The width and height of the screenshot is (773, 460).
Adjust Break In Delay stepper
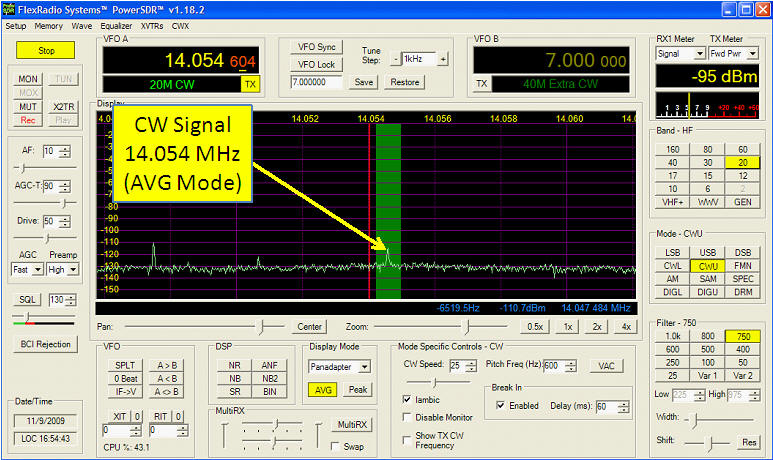pos(624,407)
